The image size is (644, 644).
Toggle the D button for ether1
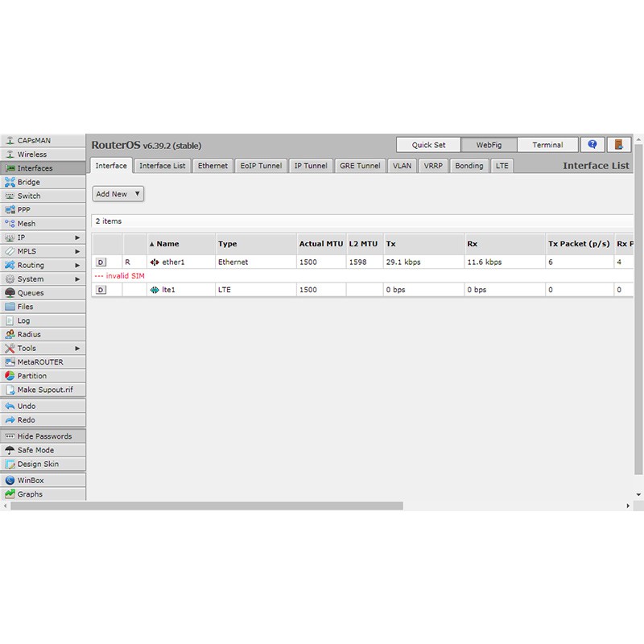[101, 262]
